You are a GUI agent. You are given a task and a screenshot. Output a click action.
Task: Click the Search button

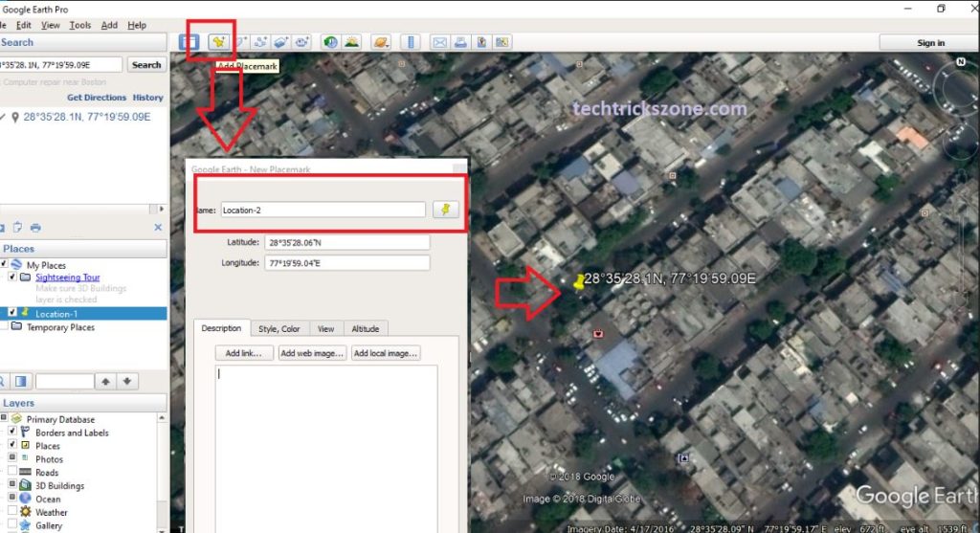point(145,65)
